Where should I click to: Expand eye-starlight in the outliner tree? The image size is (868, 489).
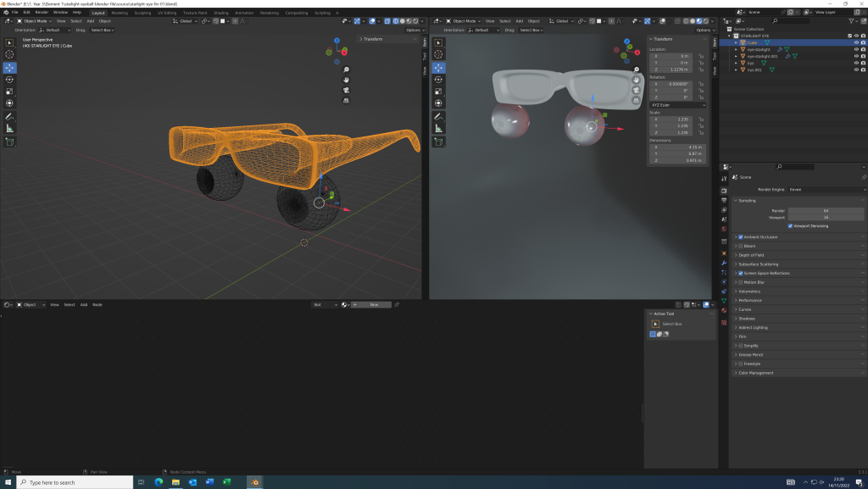[736, 49]
